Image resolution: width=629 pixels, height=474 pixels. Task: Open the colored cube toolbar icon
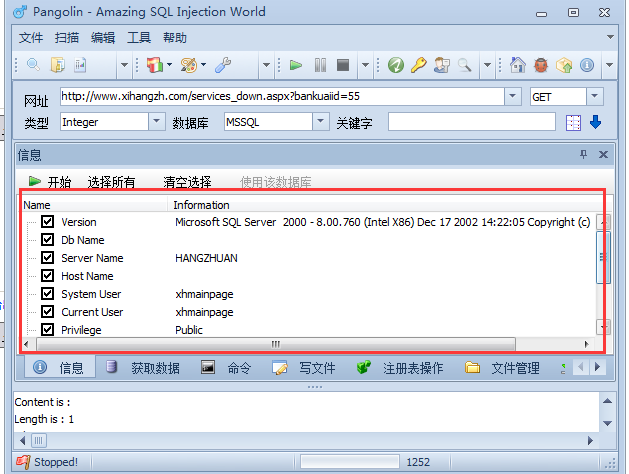click(155, 65)
